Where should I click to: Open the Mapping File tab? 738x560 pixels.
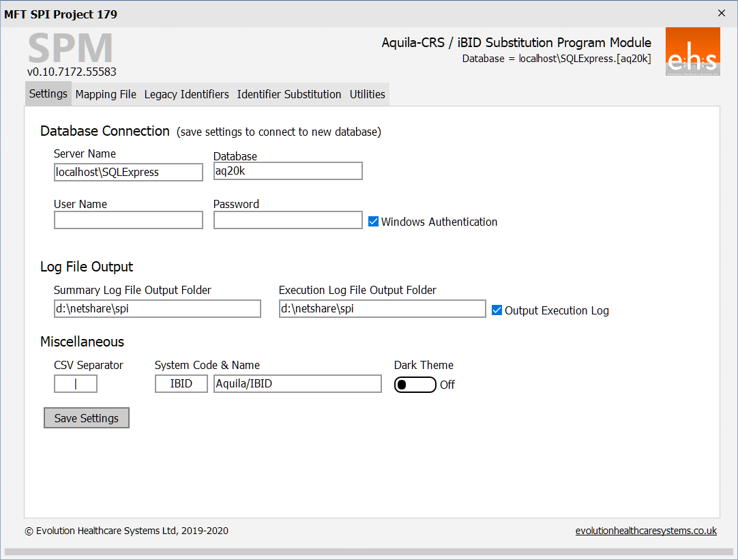point(106,94)
